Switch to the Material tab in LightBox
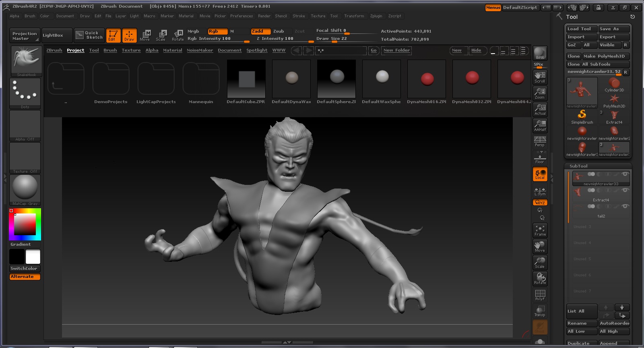The height and width of the screenshot is (348, 644). tap(172, 50)
